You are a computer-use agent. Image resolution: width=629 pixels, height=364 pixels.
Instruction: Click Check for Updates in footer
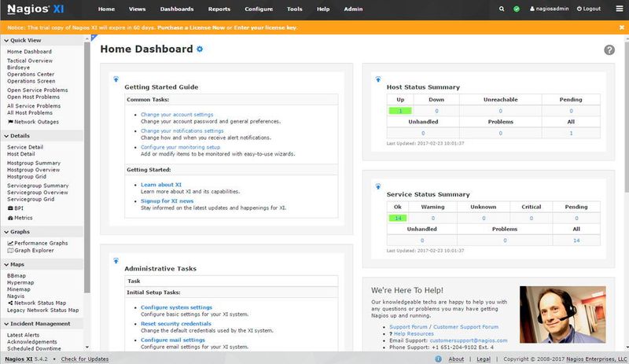85,359
